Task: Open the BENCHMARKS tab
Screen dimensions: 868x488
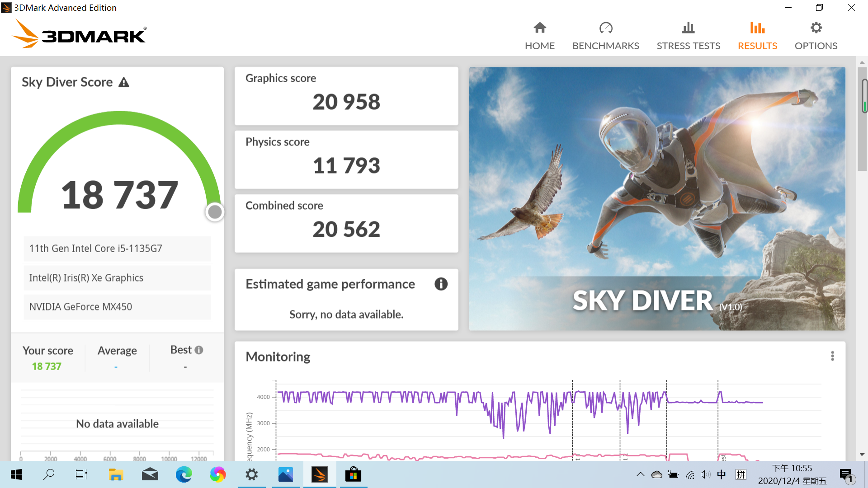Action: pos(605,36)
